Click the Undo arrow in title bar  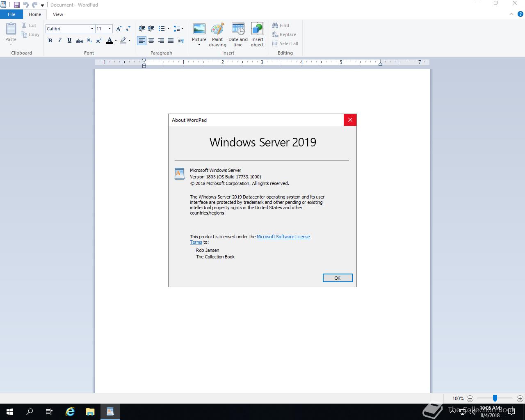pos(26,5)
